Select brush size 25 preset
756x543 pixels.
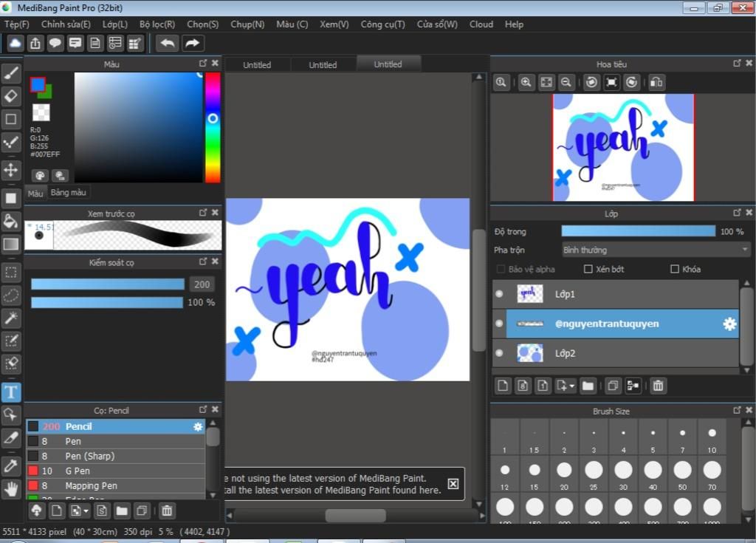point(594,474)
